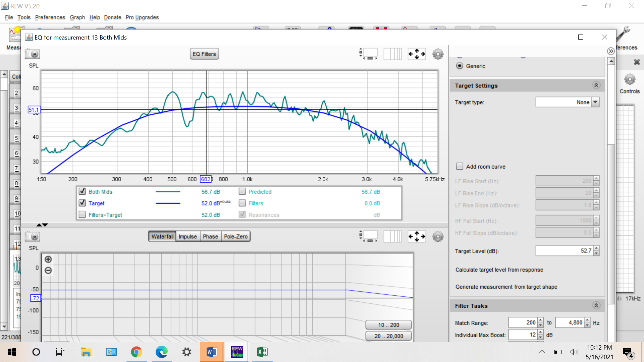Collapse the Filter Tasks section
Image resolution: width=644 pixels, height=362 pixels.
point(596,306)
